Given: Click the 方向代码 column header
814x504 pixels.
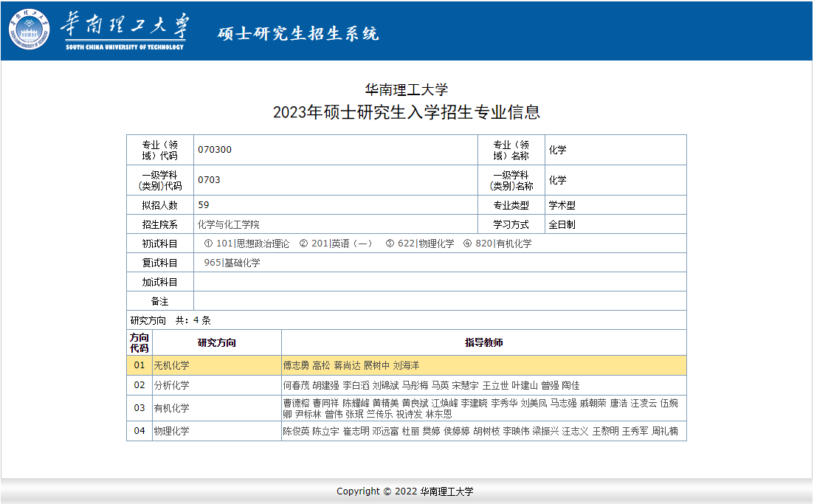Looking at the screenshot, I should (139, 342).
